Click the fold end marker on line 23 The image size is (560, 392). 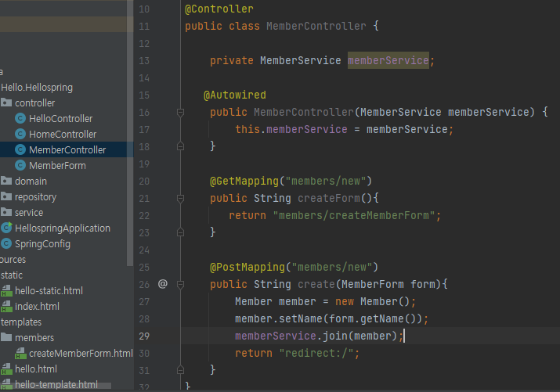tap(180, 232)
